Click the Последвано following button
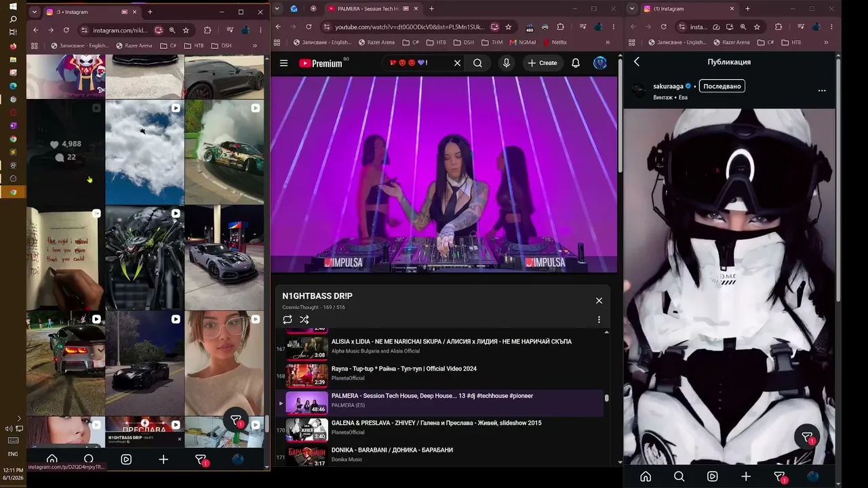Image resolution: width=868 pixels, height=488 pixels. click(x=722, y=86)
